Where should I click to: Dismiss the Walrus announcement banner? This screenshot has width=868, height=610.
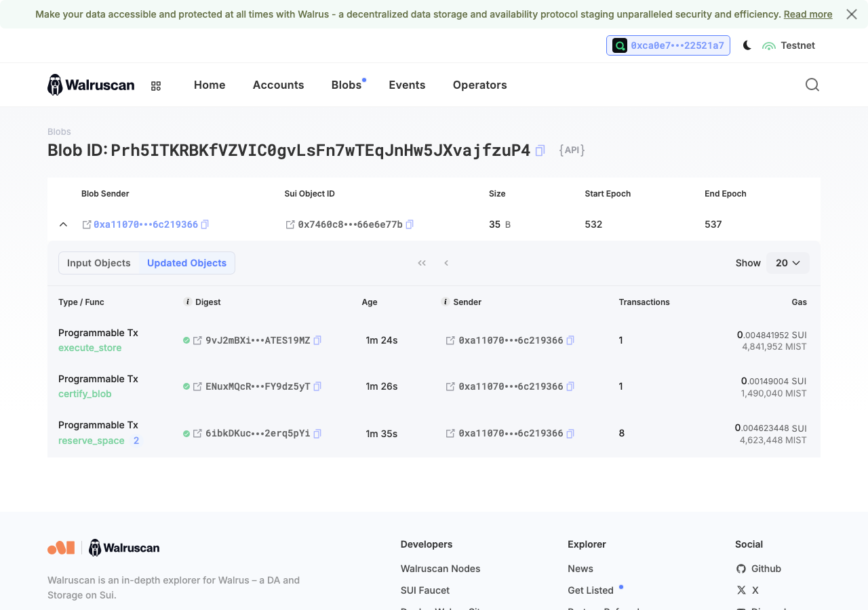point(852,14)
